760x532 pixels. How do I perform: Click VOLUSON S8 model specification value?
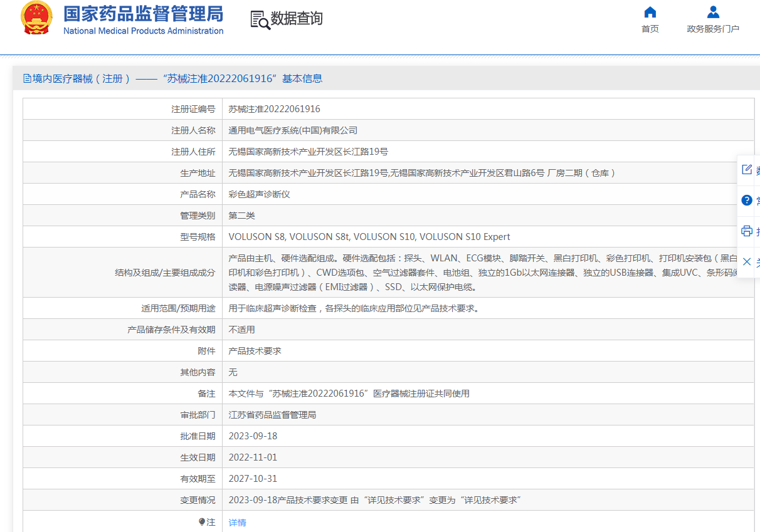tap(369, 237)
